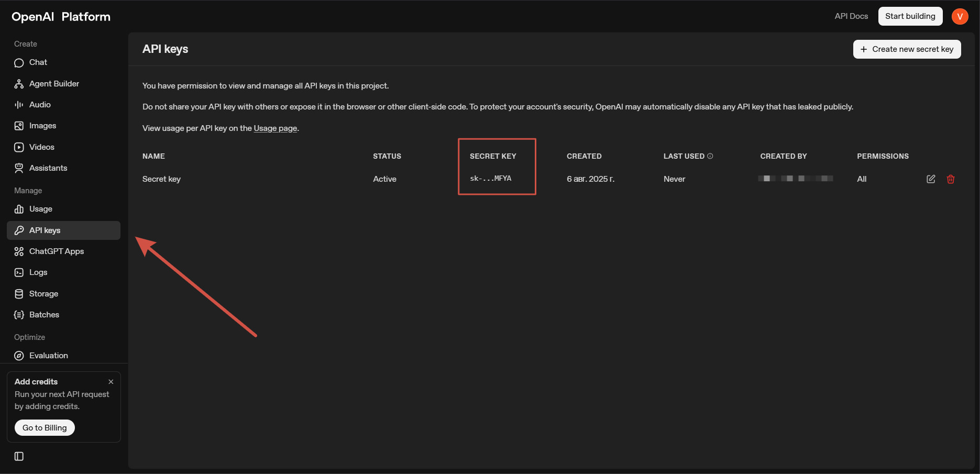Click the Agent Builder node icon
The width and height of the screenshot is (980, 474).
pos(19,84)
